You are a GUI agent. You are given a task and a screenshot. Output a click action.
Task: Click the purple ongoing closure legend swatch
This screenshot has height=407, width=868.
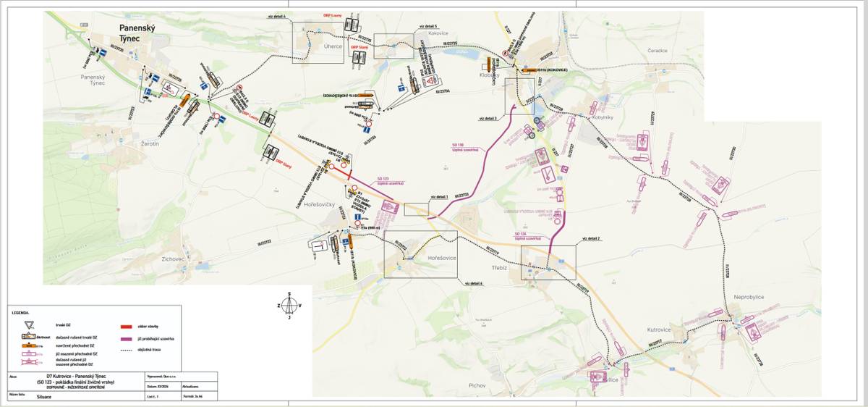click(x=127, y=339)
